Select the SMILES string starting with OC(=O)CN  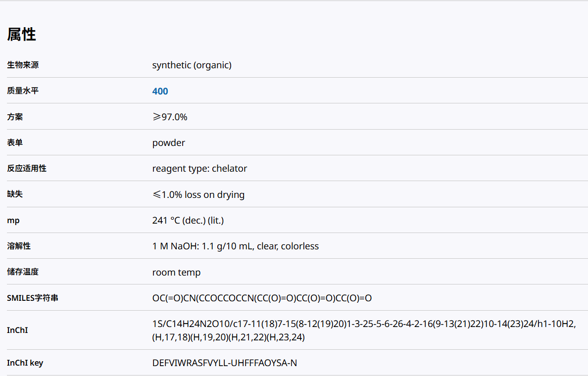pyautogui.click(x=262, y=298)
